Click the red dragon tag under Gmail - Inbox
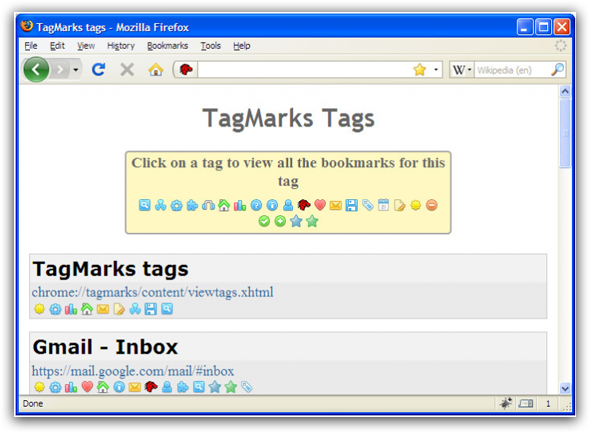Viewport: 590px width, 432px height. 151,386
